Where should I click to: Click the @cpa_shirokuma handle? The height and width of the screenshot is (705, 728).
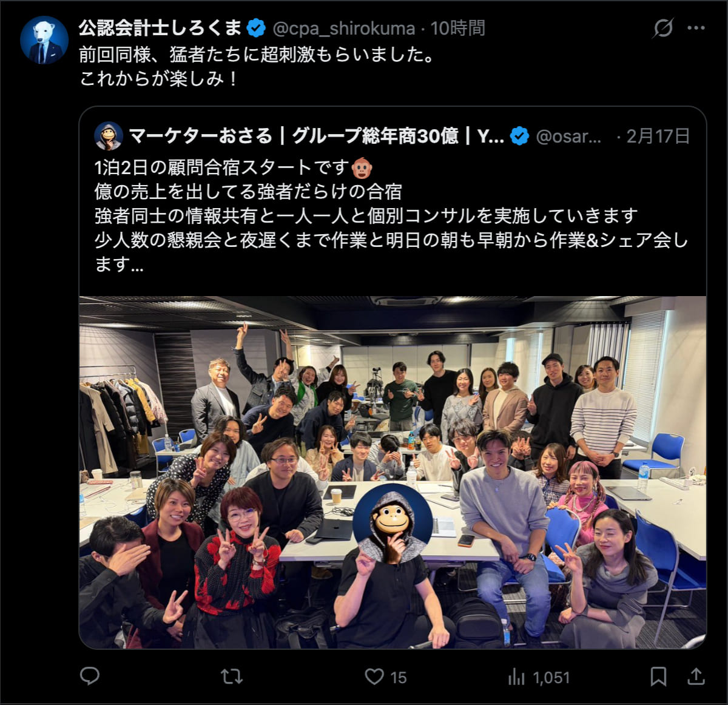tap(344, 29)
